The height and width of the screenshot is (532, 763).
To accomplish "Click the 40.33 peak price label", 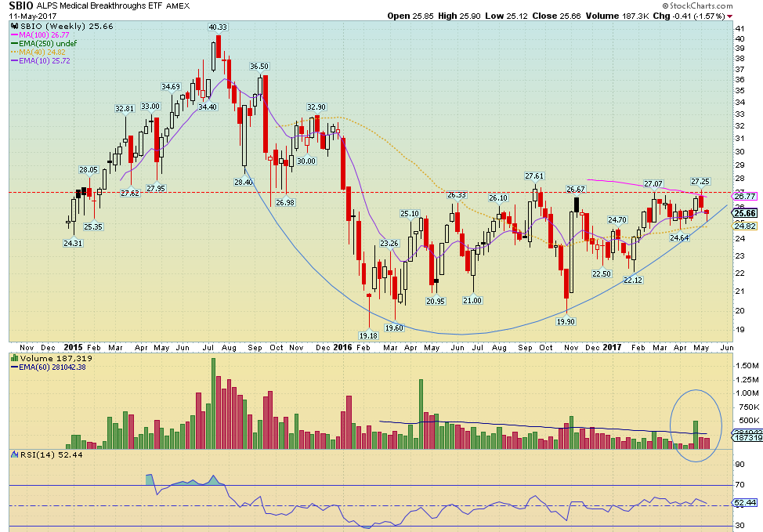I will pos(217,27).
